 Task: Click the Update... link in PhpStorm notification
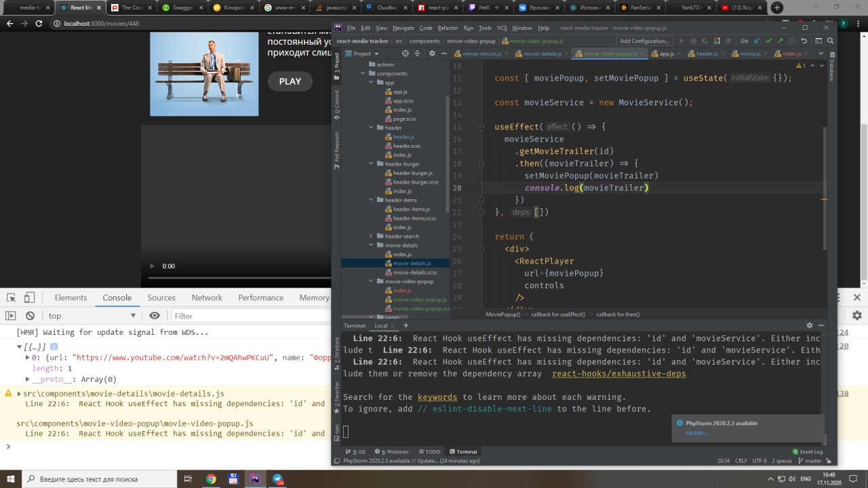(x=696, y=432)
